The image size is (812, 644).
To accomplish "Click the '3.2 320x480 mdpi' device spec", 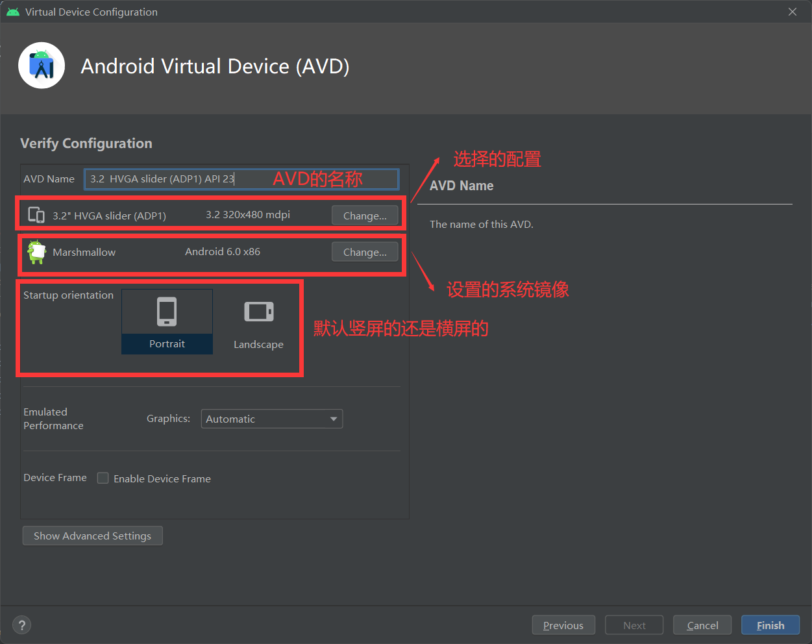I will pos(248,214).
